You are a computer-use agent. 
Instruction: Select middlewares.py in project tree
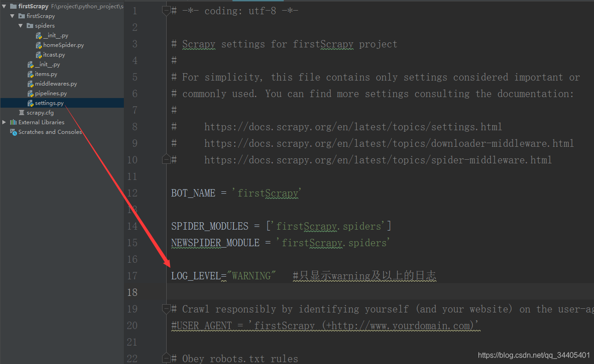[56, 84]
